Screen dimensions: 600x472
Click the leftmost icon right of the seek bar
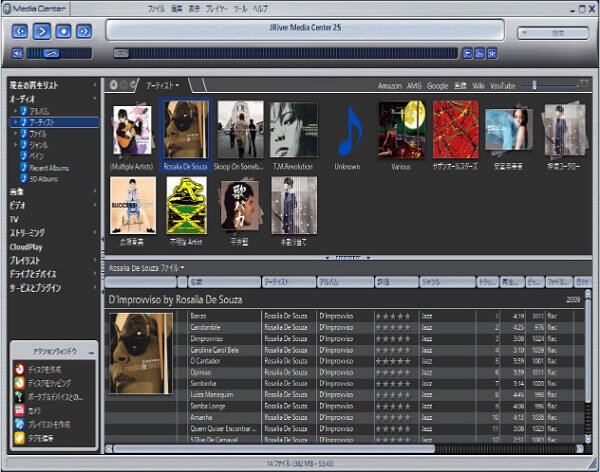[x=467, y=54]
